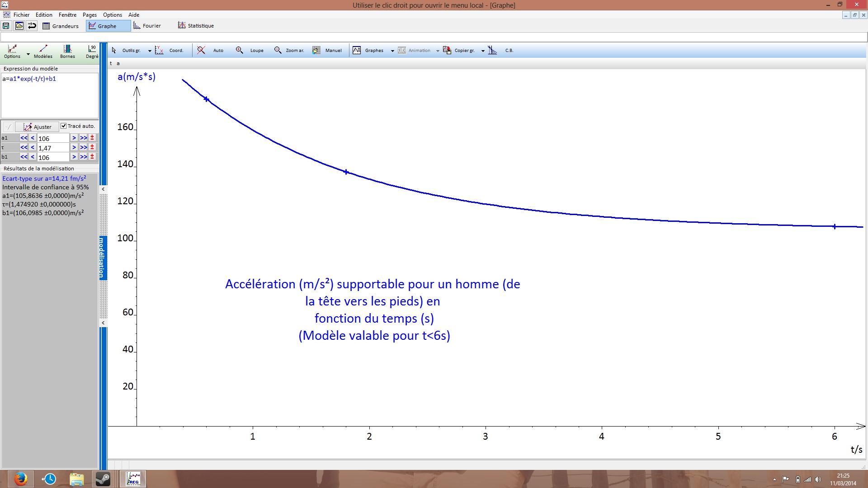Click the Zoom ar. icon
Viewport: 868px width, 488px height.
click(278, 51)
